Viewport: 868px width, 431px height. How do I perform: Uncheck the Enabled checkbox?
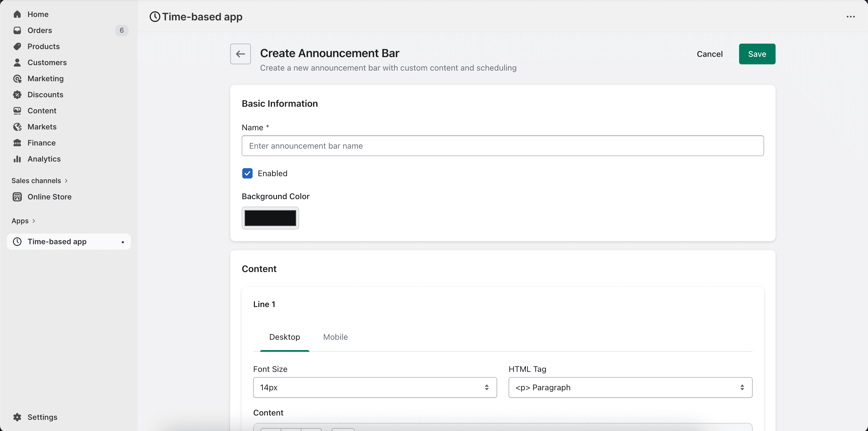click(x=247, y=173)
